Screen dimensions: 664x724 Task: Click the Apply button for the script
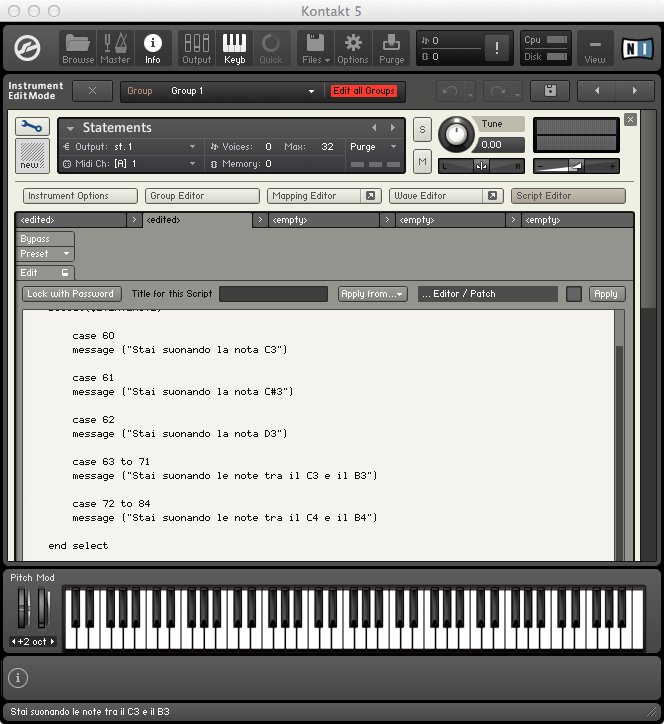point(606,294)
